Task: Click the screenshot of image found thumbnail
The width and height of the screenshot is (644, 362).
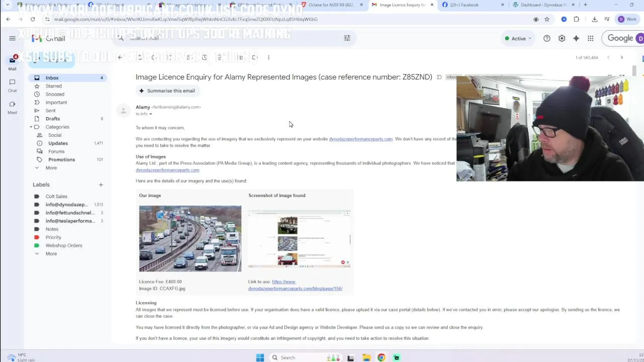Action: point(299,239)
